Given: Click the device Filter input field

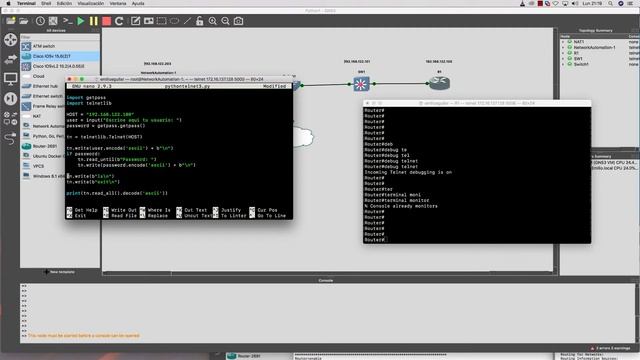Looking at the screenshot, I should (60, 37).
